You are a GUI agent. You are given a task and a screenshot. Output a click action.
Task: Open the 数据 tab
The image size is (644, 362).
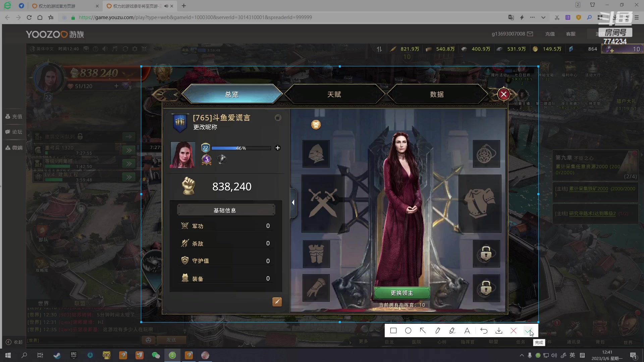click(x=437, y=94)
